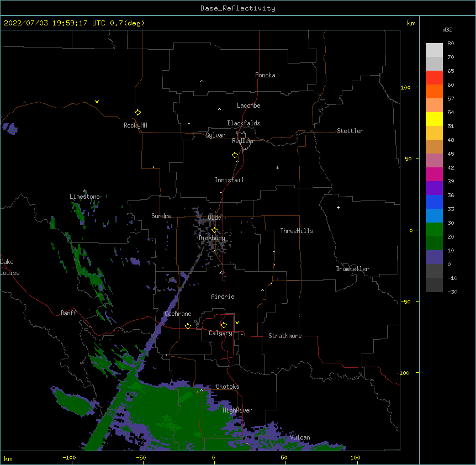The height and width of the screenshot is (465, 476).
Task: Click the Banff label
Action: (x=68, y=313)
